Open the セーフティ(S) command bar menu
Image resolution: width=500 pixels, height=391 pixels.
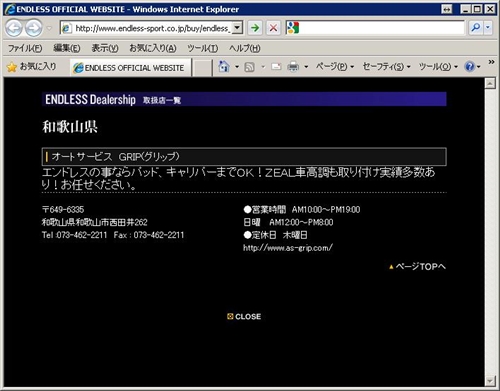tap(386, 67)
